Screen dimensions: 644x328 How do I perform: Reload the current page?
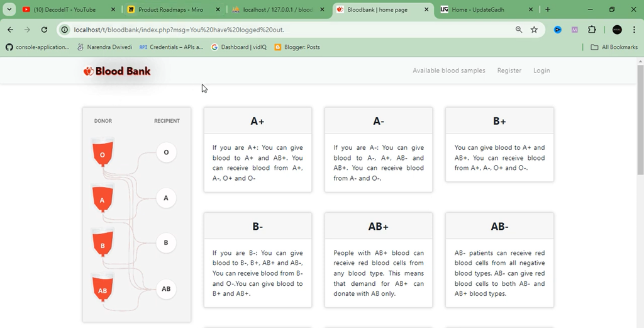pyautogui.click(x=45, y=30)
